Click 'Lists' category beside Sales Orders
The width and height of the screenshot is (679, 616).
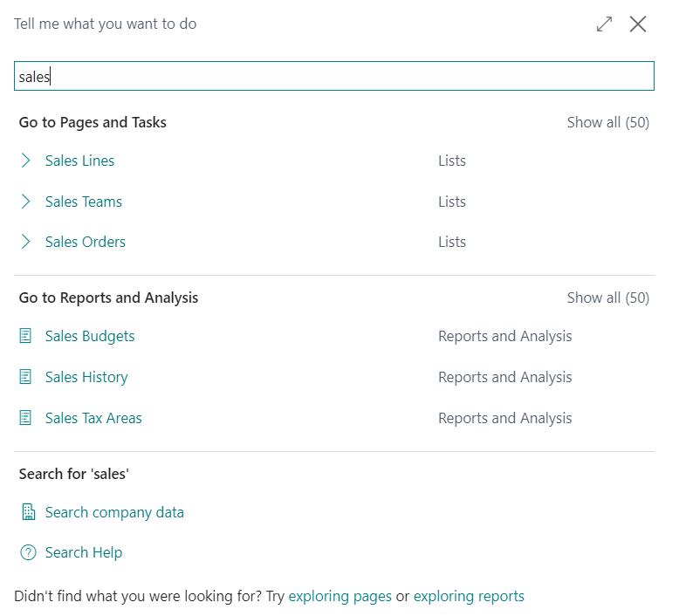452,242
